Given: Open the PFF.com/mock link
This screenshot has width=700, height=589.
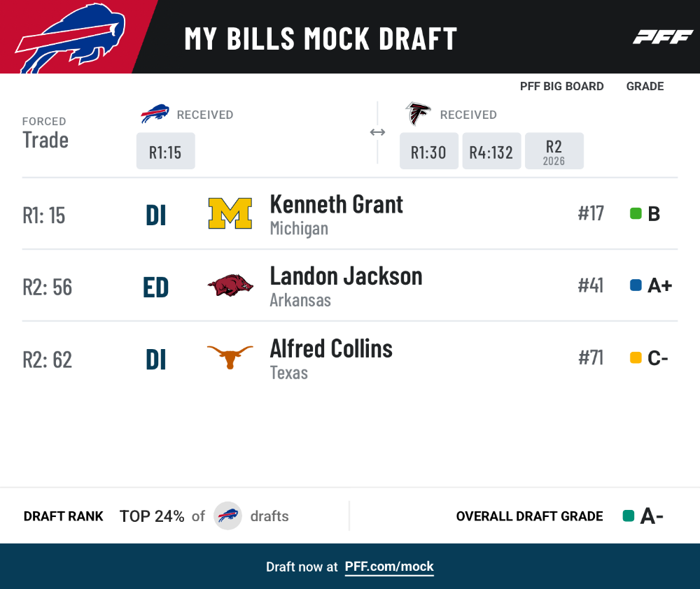Looking at the screenshot, I should (389, 567).
